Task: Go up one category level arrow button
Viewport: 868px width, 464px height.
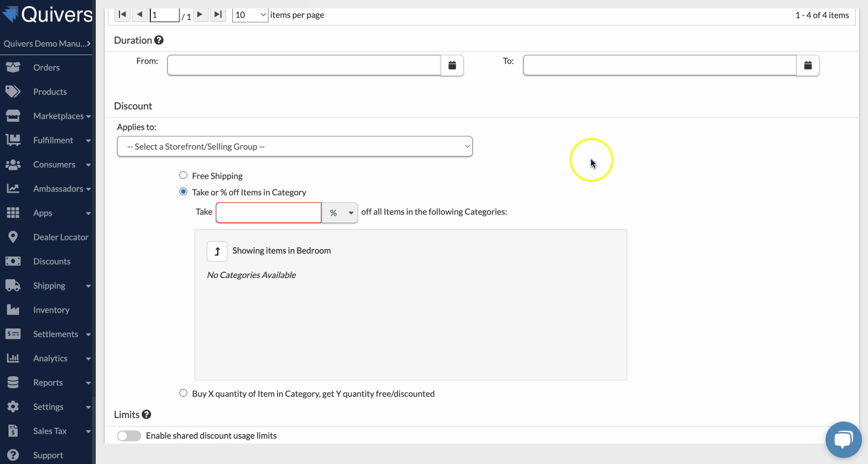Action: click(217, 251)
